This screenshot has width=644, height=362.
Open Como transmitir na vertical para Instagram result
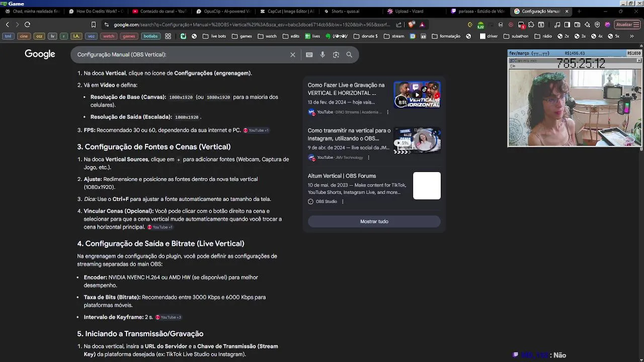pyautogui.click(x=349, y=134)
